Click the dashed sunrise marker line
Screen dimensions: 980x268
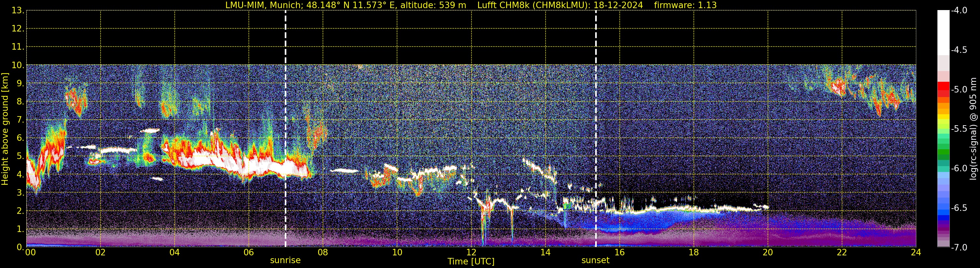coord(285,129)
